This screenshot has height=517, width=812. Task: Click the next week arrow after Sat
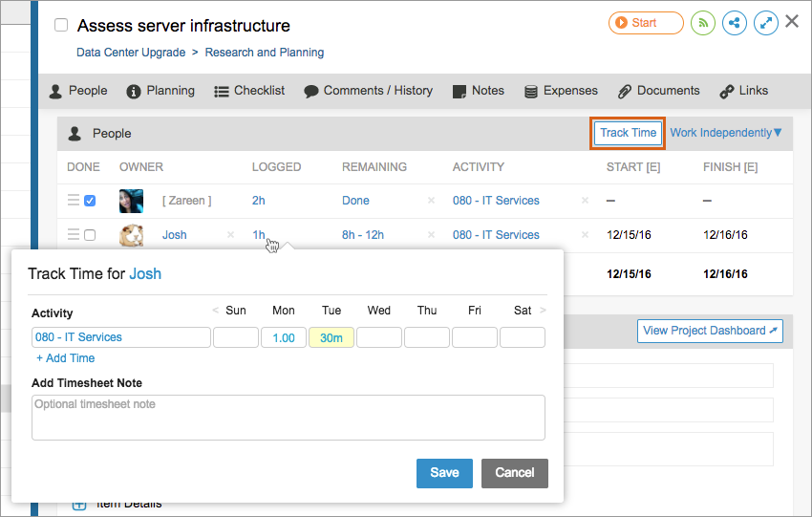coord(544,310)
